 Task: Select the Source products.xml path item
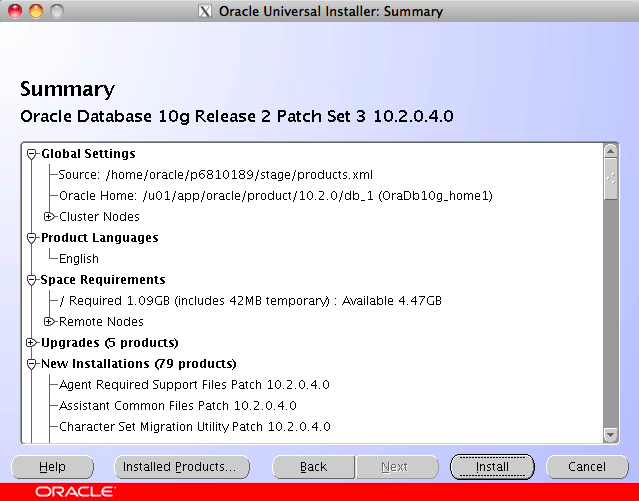coord(216,175)
